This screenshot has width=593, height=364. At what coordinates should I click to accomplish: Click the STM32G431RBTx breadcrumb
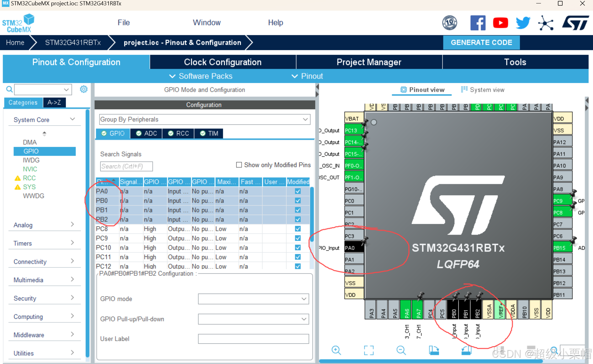[x=73, y=42]
